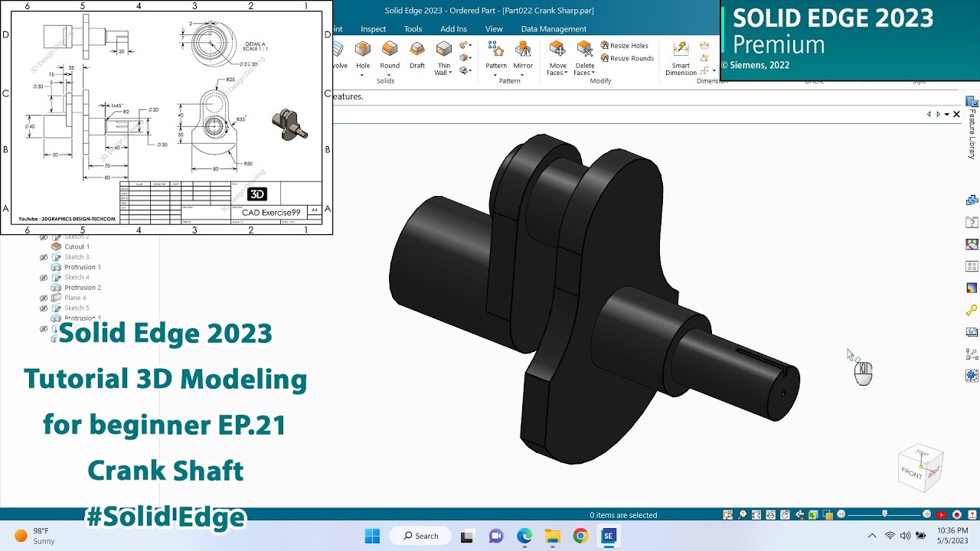The image size is (980, 551).
Task: Open File Explorer from taskbar
Action: pos(552,536)
